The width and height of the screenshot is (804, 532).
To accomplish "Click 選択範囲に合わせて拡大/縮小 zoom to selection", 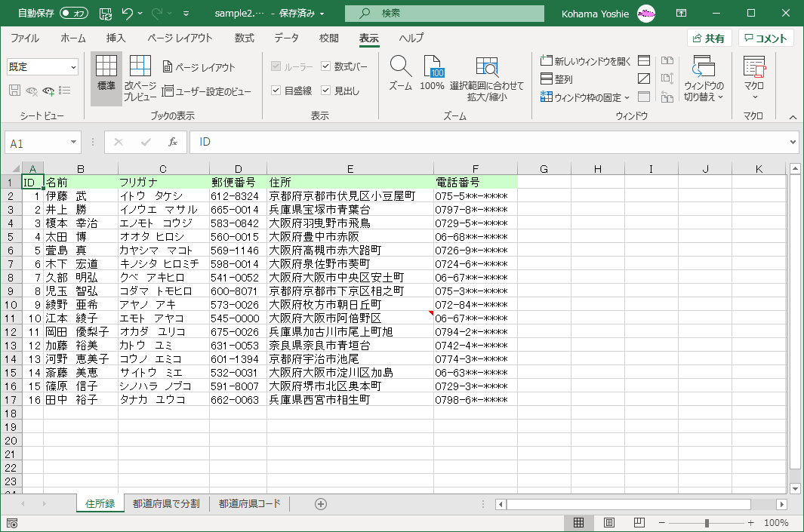I will tap(487, 78).
